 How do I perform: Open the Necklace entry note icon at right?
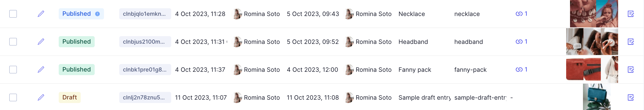coord(631,14)
